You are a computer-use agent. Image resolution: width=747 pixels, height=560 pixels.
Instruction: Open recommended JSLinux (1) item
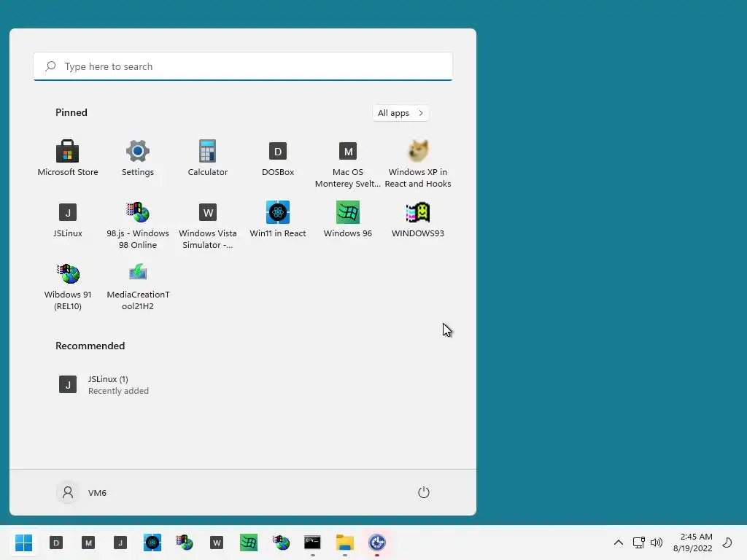104,385
